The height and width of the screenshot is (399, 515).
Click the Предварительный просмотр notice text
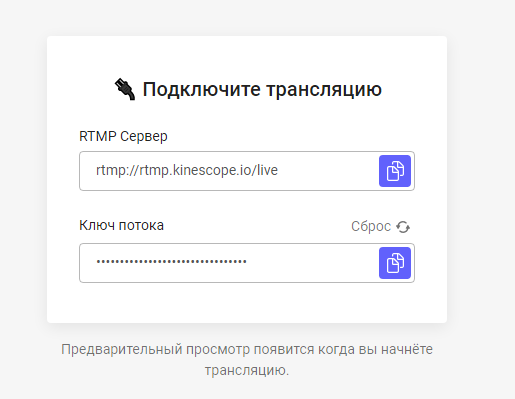pos(247,360)
